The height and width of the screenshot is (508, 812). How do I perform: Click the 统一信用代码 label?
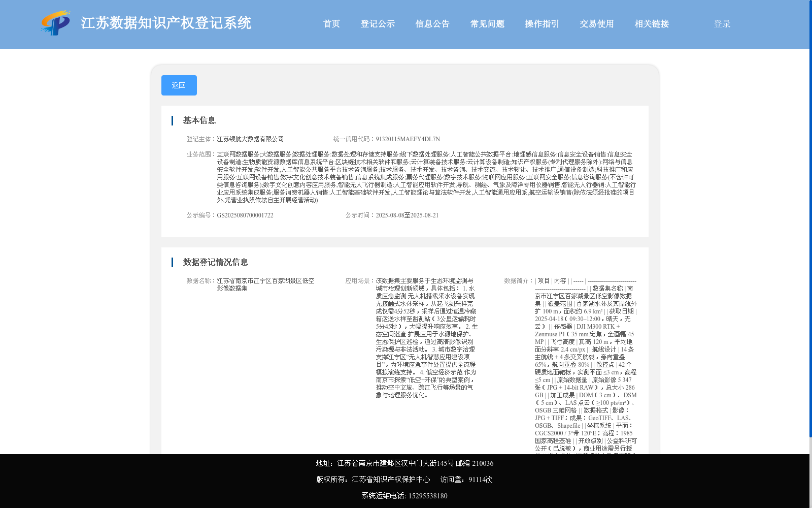(x=354, y=139)
